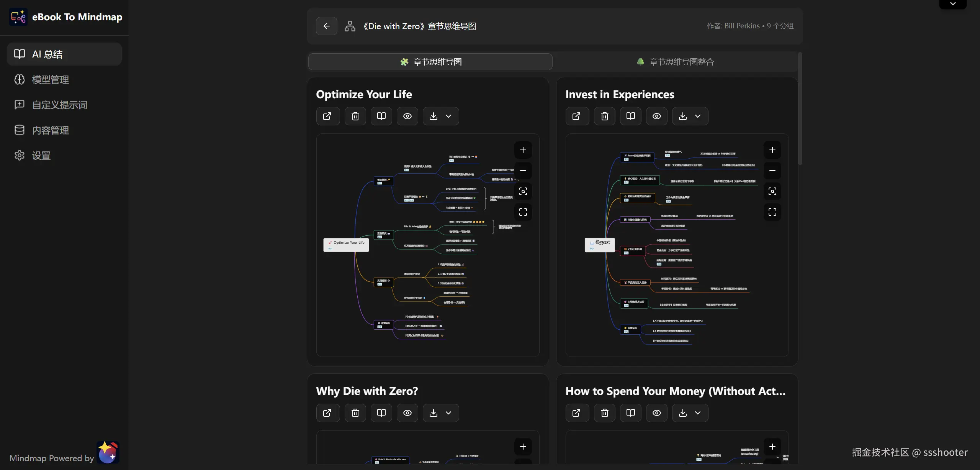
Task: Delete the Optimize Your Life mindmap
Action: pos(355,116)
